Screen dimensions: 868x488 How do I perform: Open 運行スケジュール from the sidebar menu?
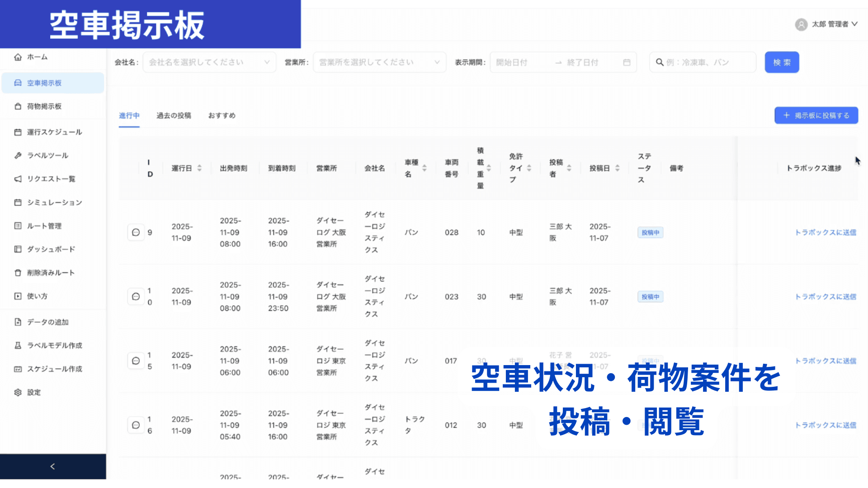pos(52,132)
